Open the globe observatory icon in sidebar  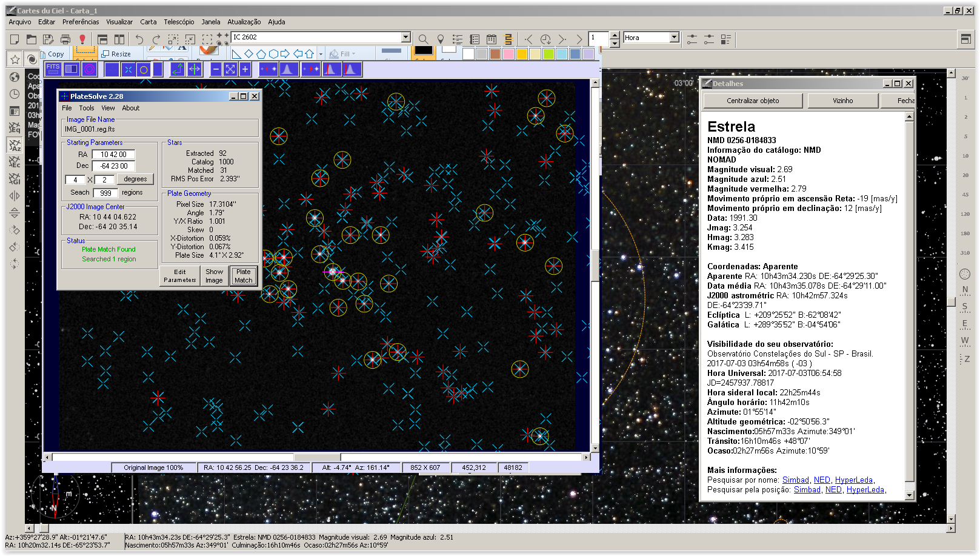(x=15, y=77)
